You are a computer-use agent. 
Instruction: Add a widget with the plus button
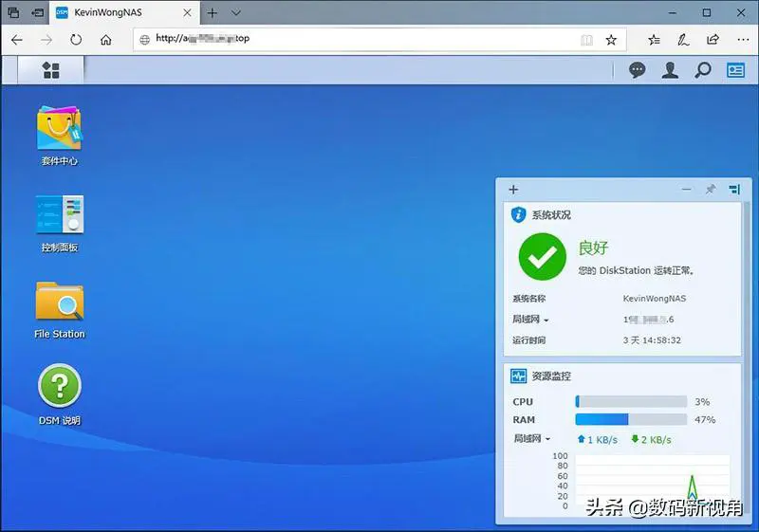tap(513, 190)
